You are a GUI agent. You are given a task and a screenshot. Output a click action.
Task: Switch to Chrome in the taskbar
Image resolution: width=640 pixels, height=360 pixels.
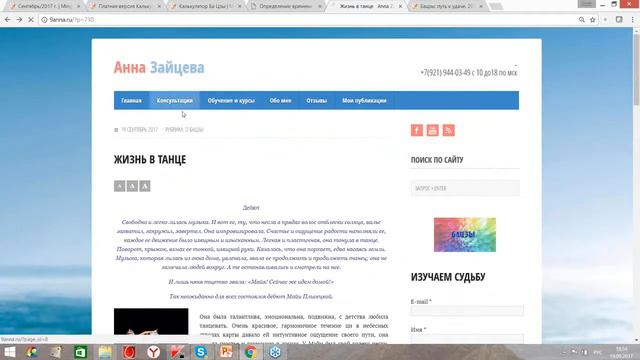tap(251, 352)
